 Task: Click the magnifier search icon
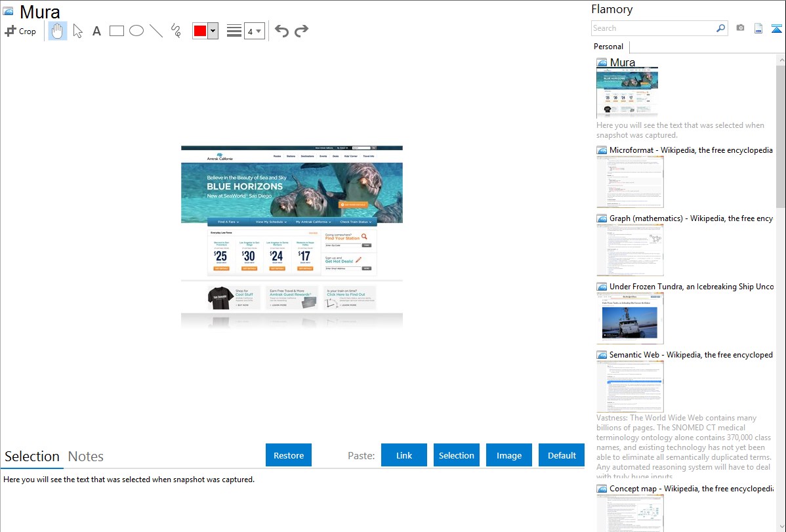(721, 28)
